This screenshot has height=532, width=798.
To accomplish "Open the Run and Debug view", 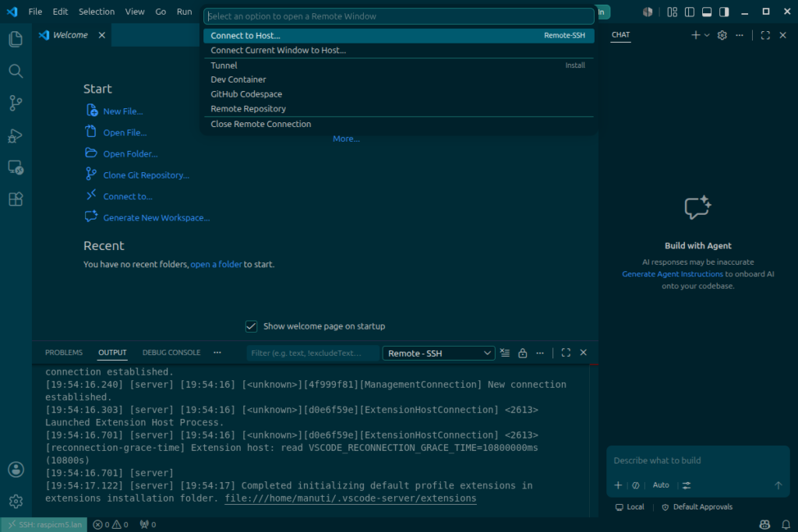I will pos(16,136).
